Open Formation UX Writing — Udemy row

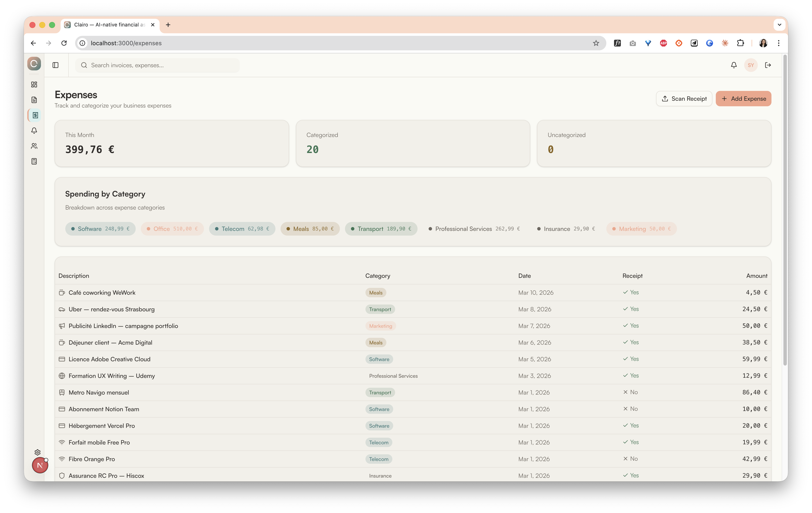[413, 376]
